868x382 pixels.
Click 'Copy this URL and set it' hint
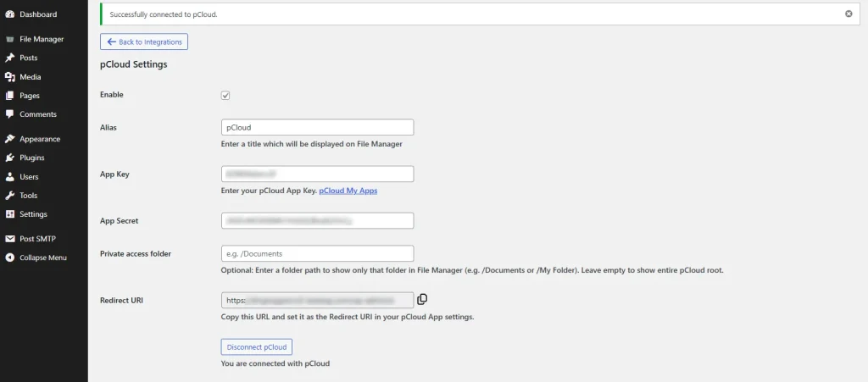348,318
